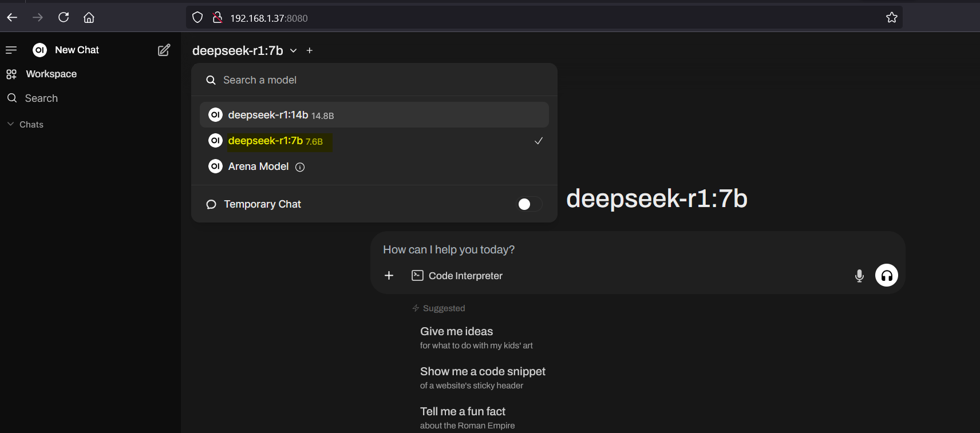The image size is (980, 433).
Task: Choose the "Tell me a fun fact" suggestion
Action: click(467, 418)
